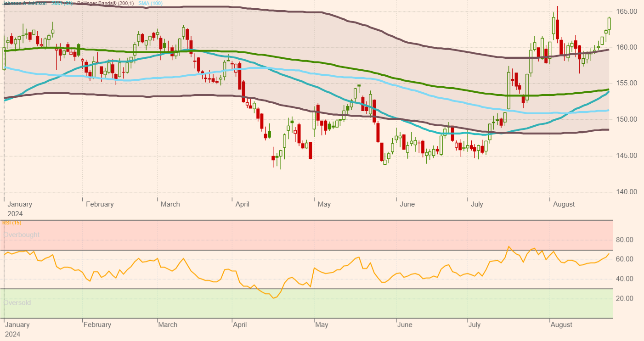Click August on the price chart axis

[564, 204]
